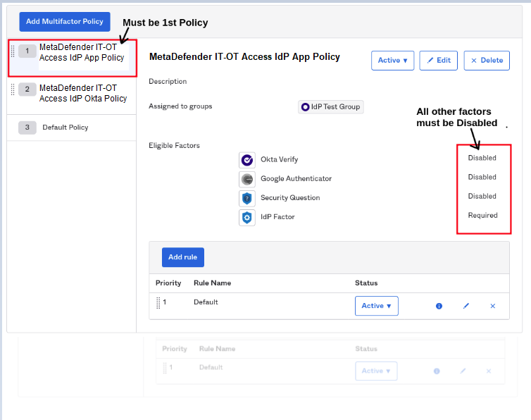Click the Add Multifactor Policy button

pyautogui.click(x=65, y=22)
